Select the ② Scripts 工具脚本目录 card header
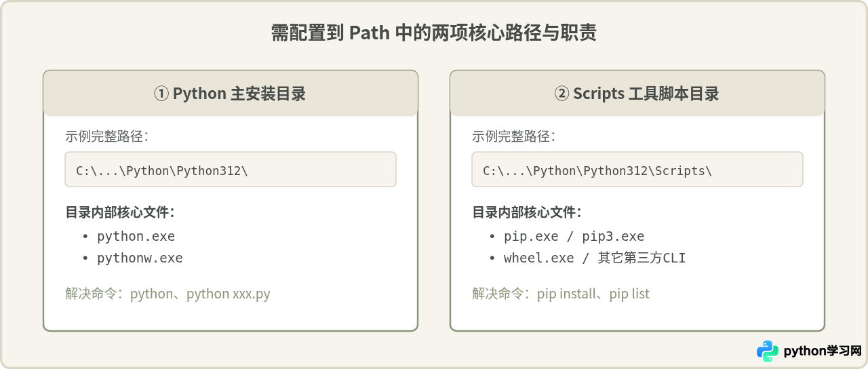 click(637, 94)
